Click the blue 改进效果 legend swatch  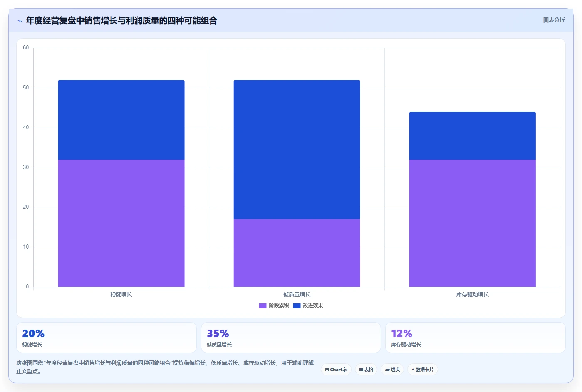297,306
